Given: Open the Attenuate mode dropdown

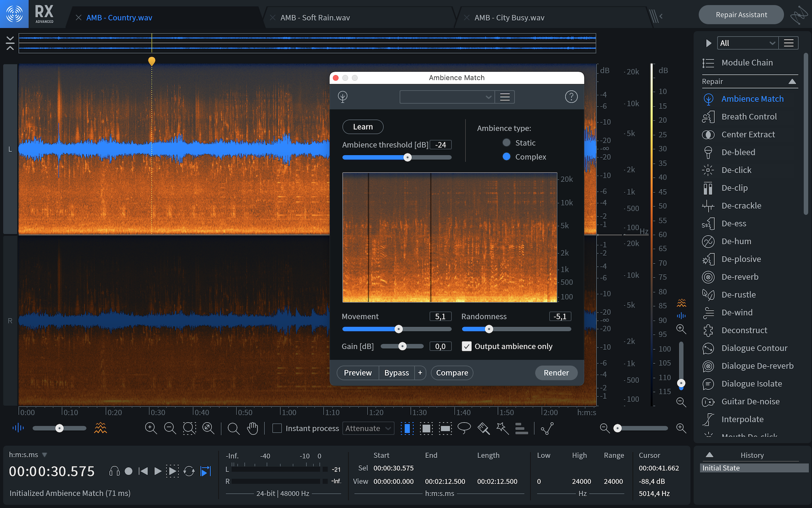Looking at the screenshot, I should click(x=368, y=428).
